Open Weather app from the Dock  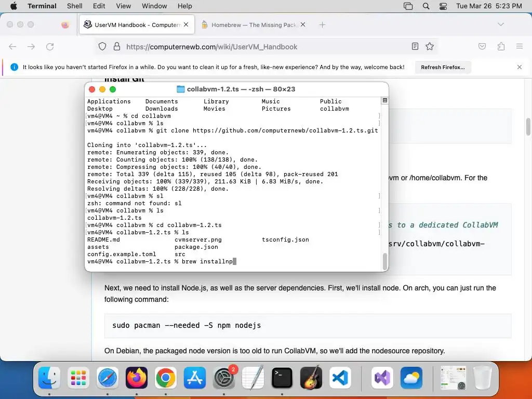(x=411, y=378)
